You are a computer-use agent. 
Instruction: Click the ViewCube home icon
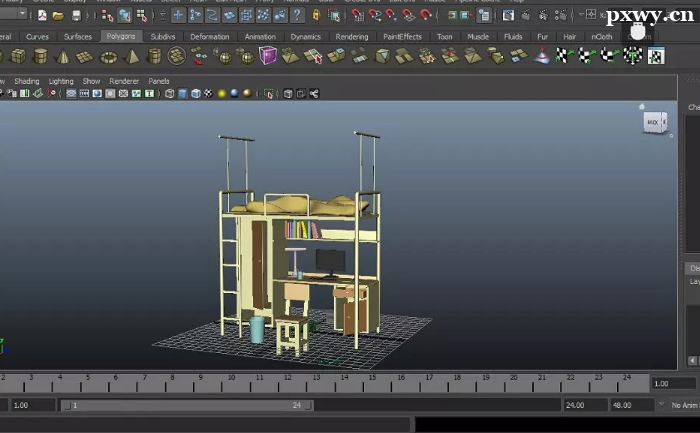click(642, 107)
